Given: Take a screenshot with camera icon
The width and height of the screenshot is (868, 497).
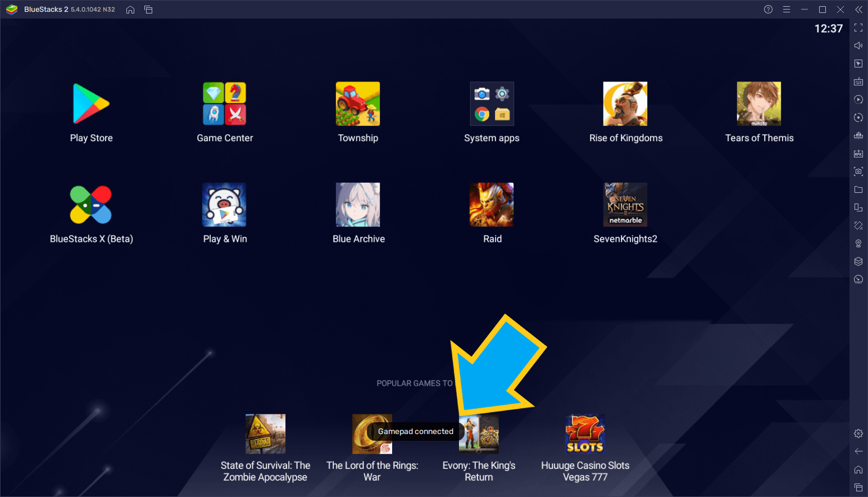Looking at the screenshot, I should pos(858,171).
